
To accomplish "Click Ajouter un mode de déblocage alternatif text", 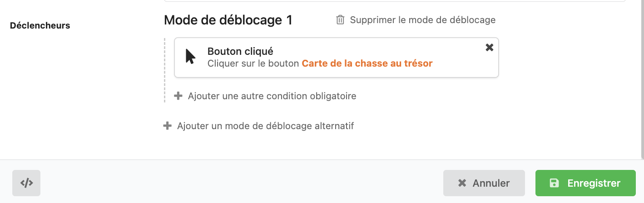I will [x=265, y=126].
